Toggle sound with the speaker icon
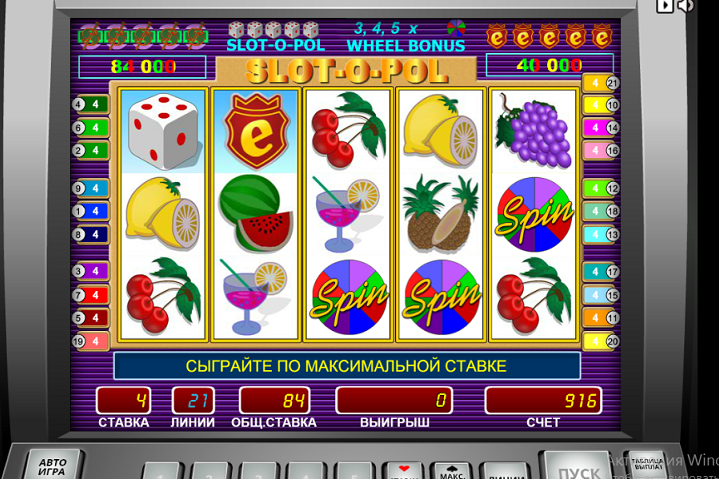Screen dimensions: 719x479 point(686,6)
